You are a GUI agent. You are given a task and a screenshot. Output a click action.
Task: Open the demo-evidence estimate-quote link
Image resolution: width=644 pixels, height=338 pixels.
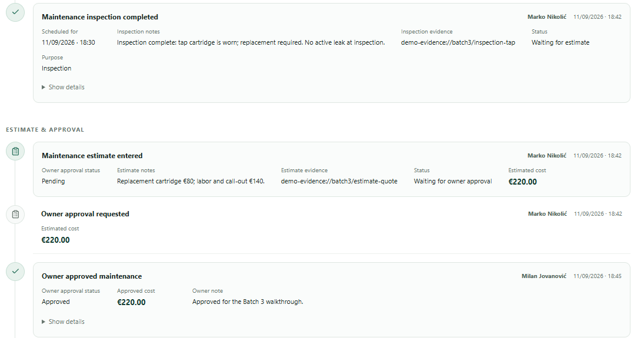coord(339,181)
